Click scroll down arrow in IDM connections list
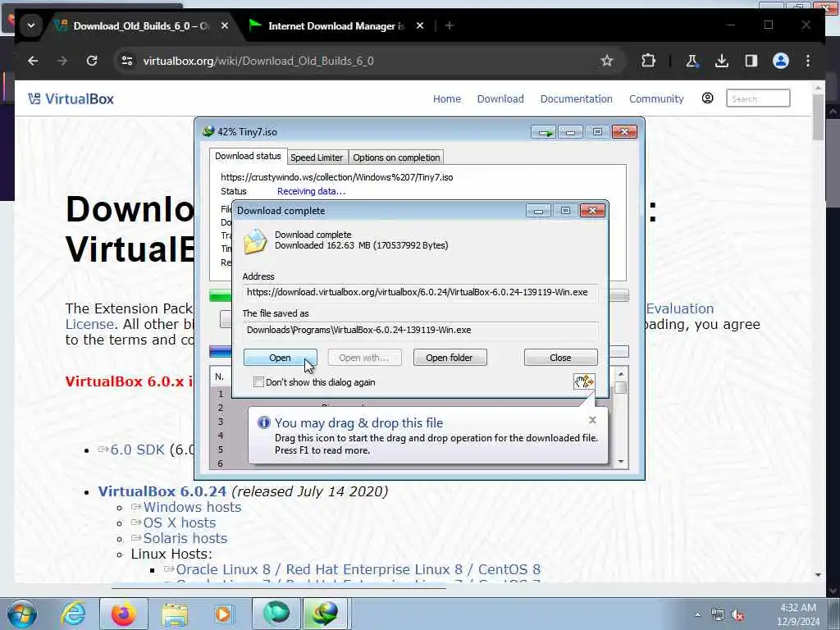This screenshot has height=630, width=840. (621, 462)
